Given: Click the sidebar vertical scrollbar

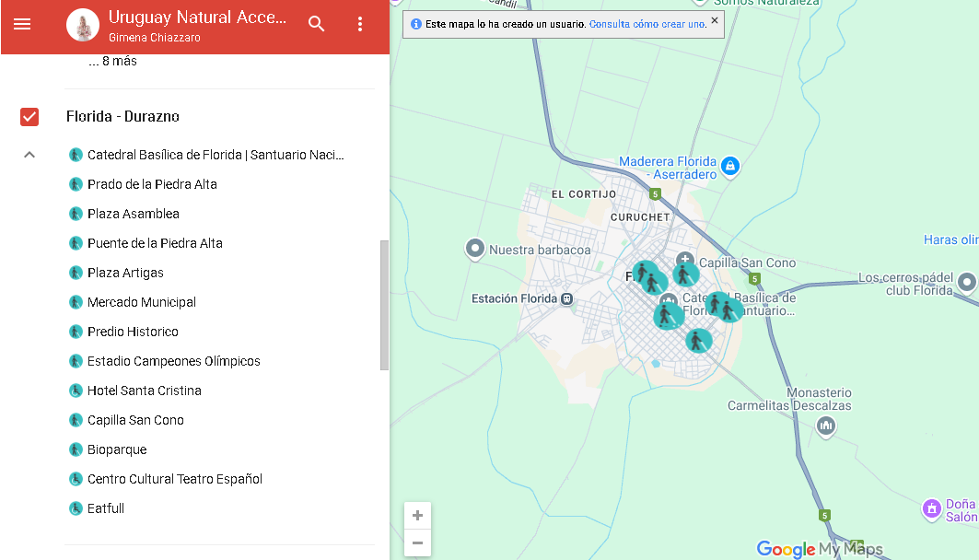Looking at the screenshot, I should tap(384, 305).
